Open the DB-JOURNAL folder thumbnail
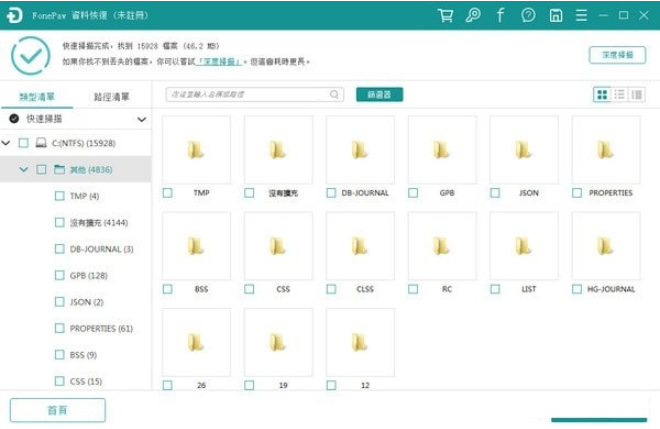The width and height of the screenshot is (660, 429). [x=360, y=150]
